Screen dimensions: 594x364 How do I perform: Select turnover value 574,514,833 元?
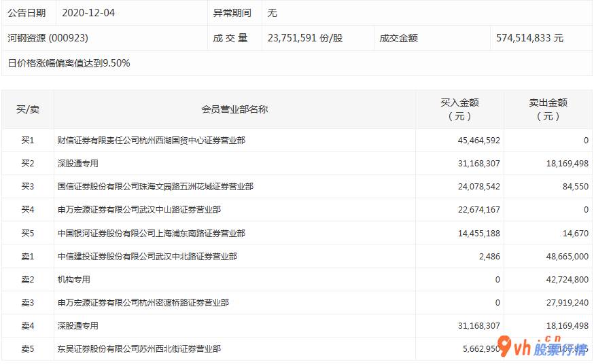(530, 38)
